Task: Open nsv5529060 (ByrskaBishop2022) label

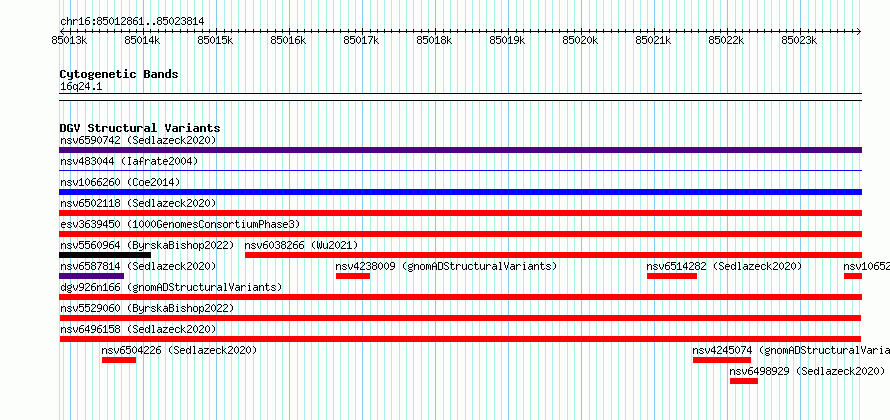Action: pos(147,308)
